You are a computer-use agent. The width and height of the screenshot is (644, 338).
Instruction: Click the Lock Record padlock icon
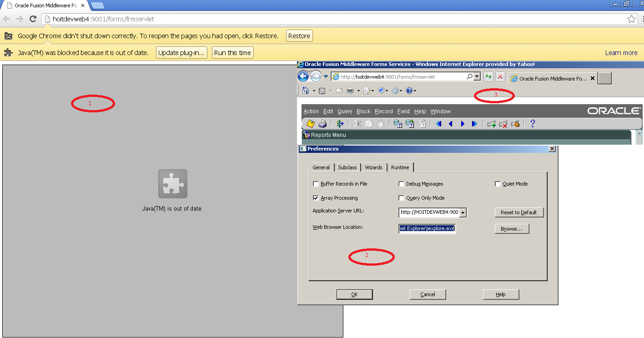[x=515, y=124]
